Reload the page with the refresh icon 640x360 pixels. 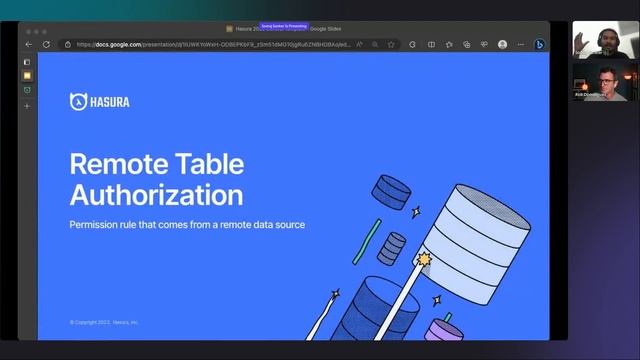[46, 44]
